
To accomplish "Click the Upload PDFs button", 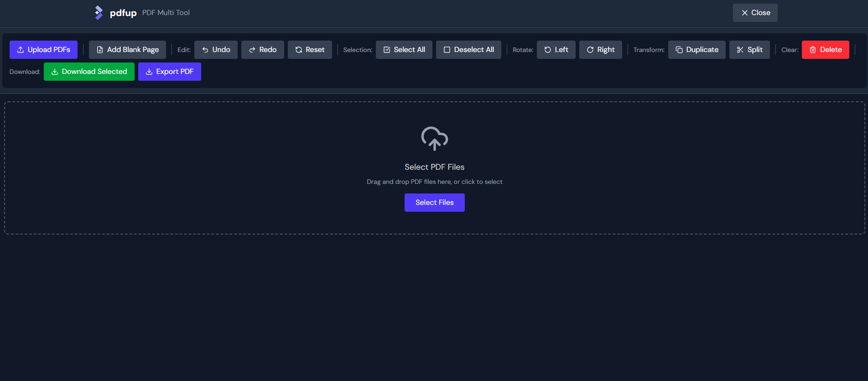I will pyautogui.click(x=43, y=50).
